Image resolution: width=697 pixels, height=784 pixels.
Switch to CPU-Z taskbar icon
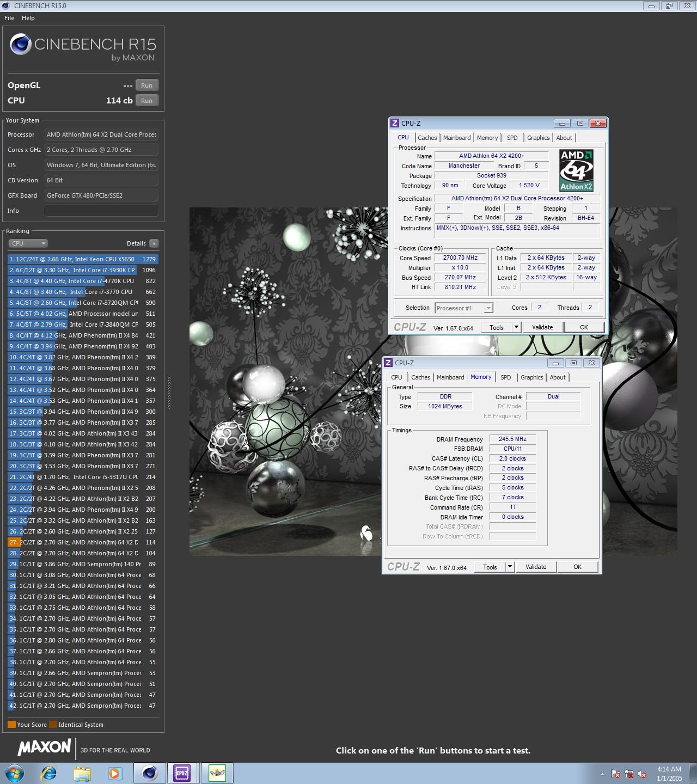182,773
